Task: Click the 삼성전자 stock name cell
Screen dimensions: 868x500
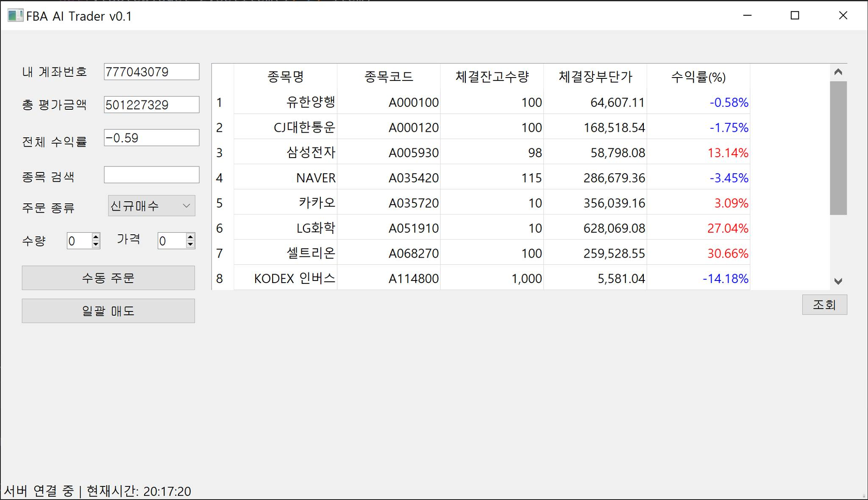Action: (x=286, y=153)
